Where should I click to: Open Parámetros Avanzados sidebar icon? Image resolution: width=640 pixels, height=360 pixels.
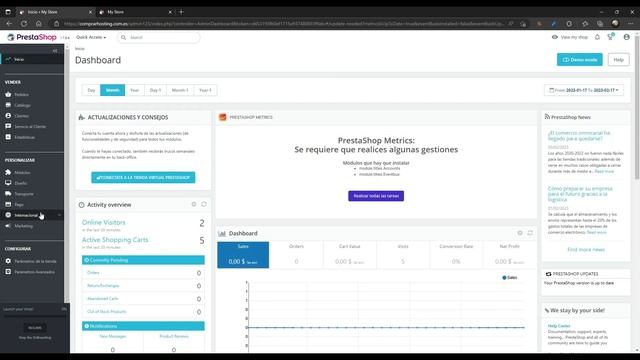coord(8,271)
